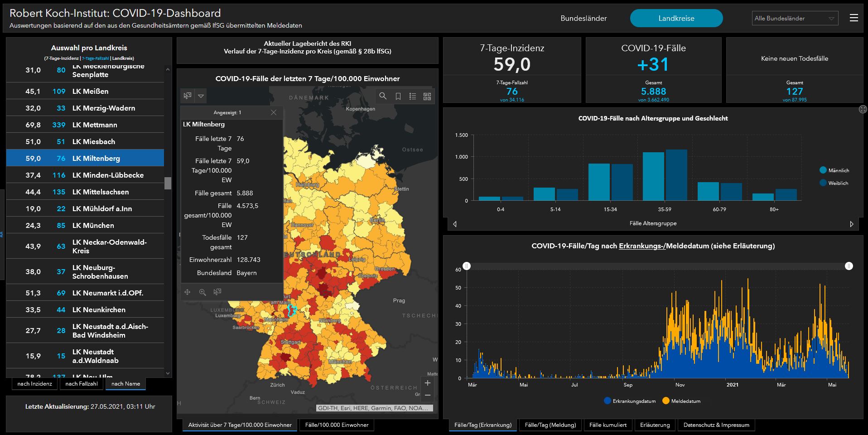Open the Fälle/100.000 Einwohner map tab

click(x=337, y=425)
